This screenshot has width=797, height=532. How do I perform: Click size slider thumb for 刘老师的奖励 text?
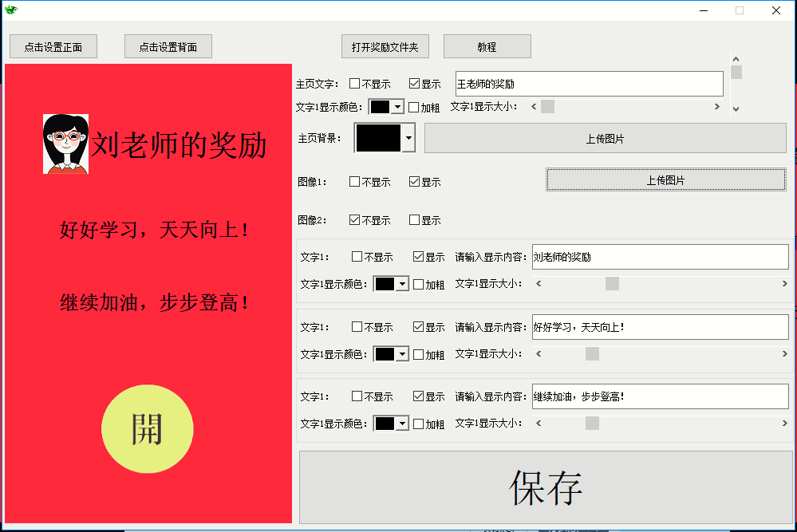tap(612, 283)
